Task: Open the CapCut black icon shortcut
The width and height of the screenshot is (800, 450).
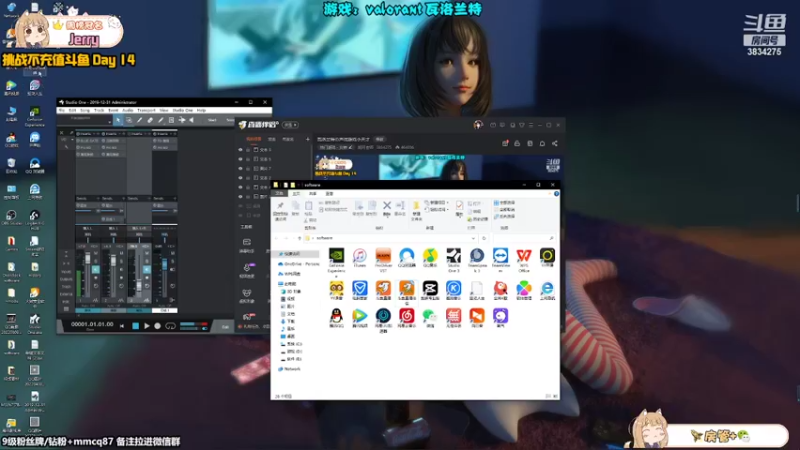Action: tap(430, 290)
